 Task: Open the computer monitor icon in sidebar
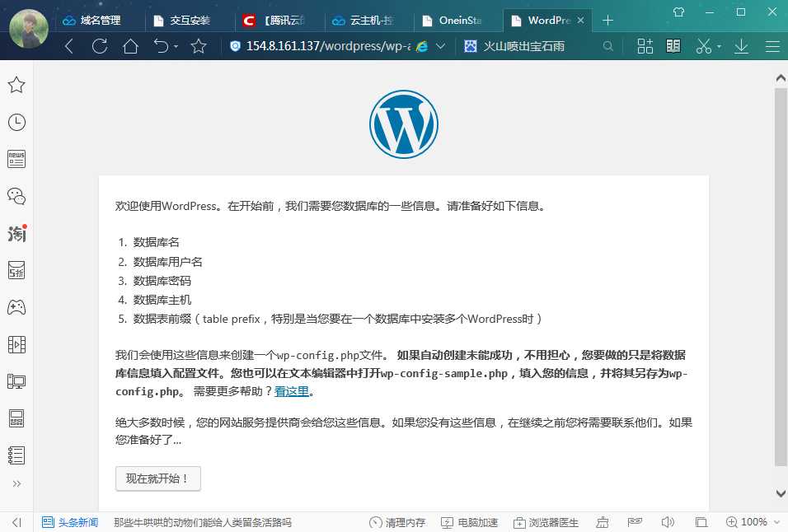[16, 381]
